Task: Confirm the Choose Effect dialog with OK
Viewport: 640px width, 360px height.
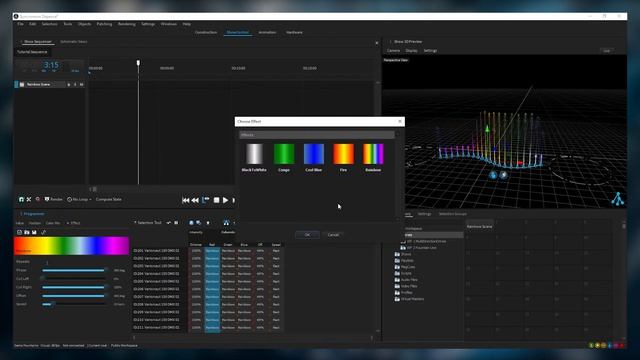Action: [x=307, y=235]
